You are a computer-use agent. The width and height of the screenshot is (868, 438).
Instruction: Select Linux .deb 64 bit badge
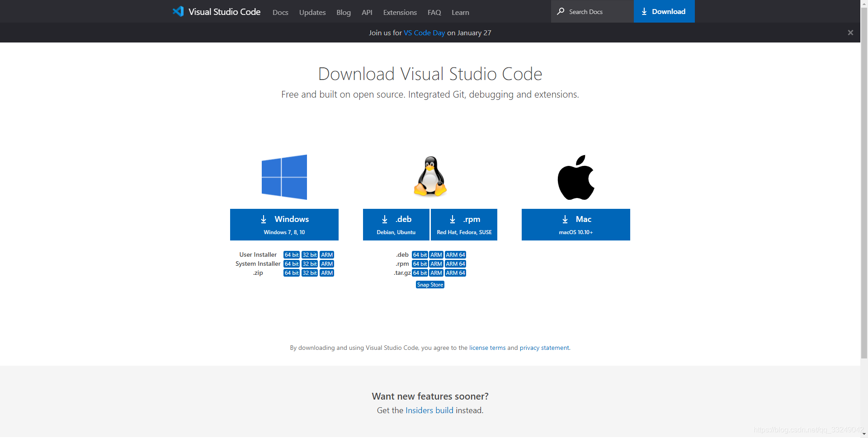point(420,255)
